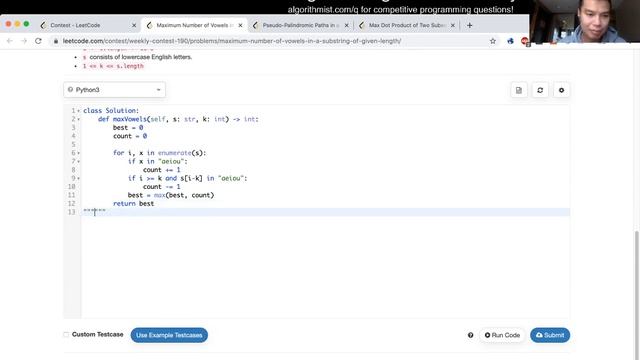This screenshot has width=640, height=360.
Task: Go forward with the browser forward arrow
Action: coord(24,41)
